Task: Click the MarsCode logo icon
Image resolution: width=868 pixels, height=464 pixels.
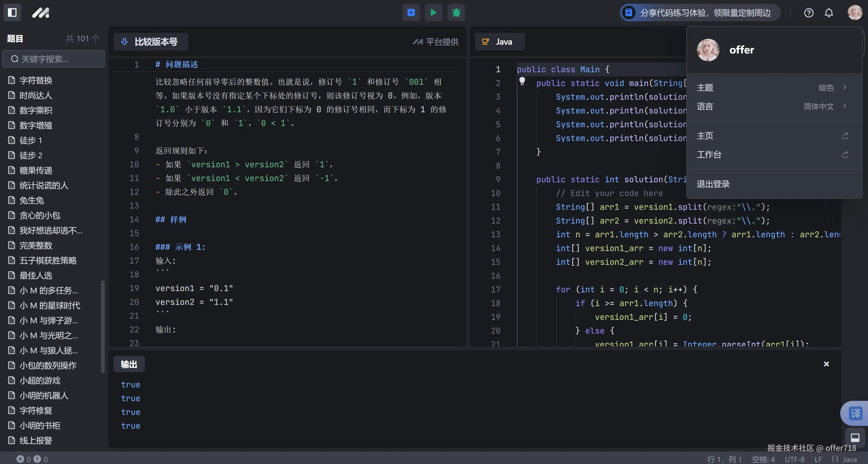Action: pos(41,13)
